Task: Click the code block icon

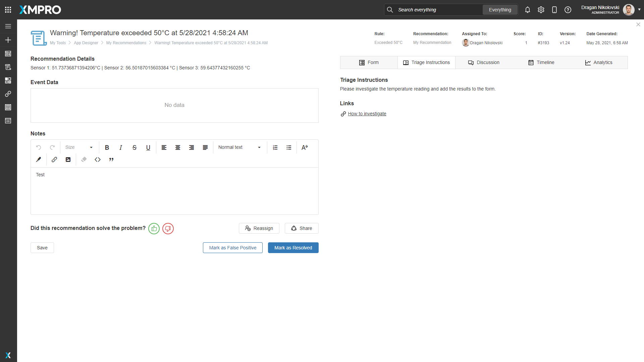Action: (x=98, y=160)
